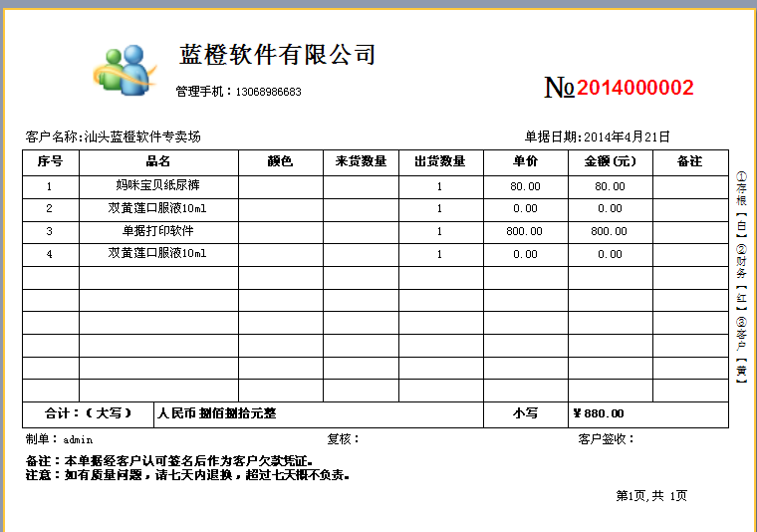
Task: Click sequence number 4 in 序号 column
Action: (x=49, y=254)
